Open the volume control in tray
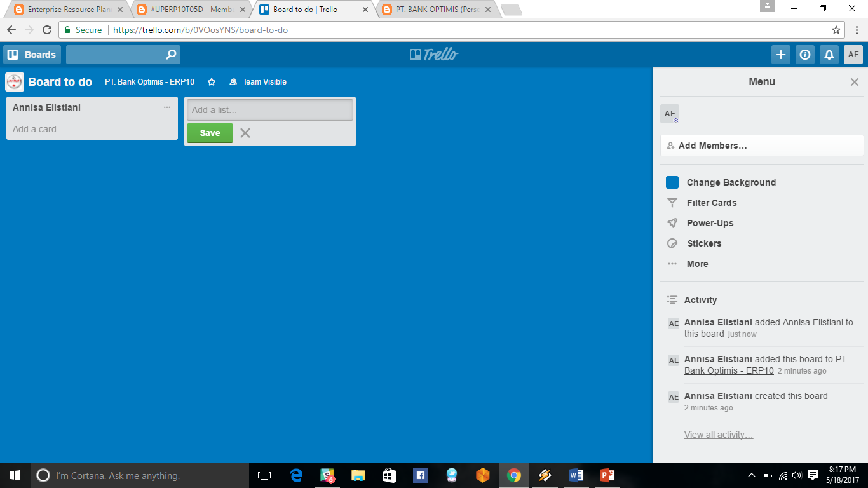This screenshot has width=868, height=488. pyautogui.click(x=797, y=475)
